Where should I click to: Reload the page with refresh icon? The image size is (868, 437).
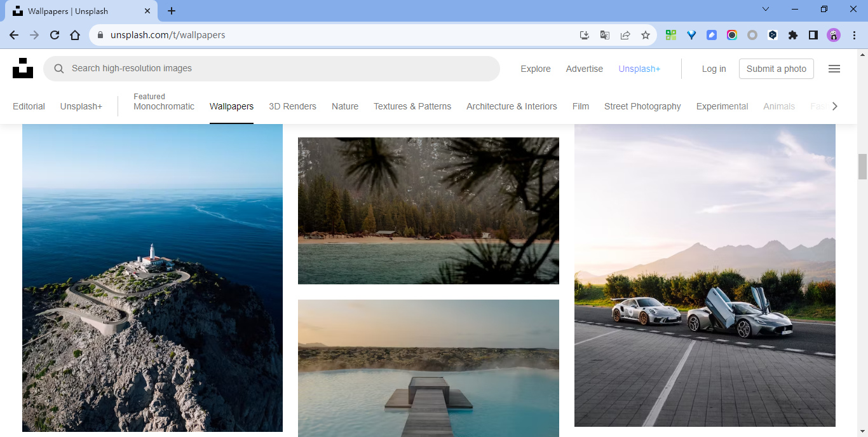click(55, 36)
